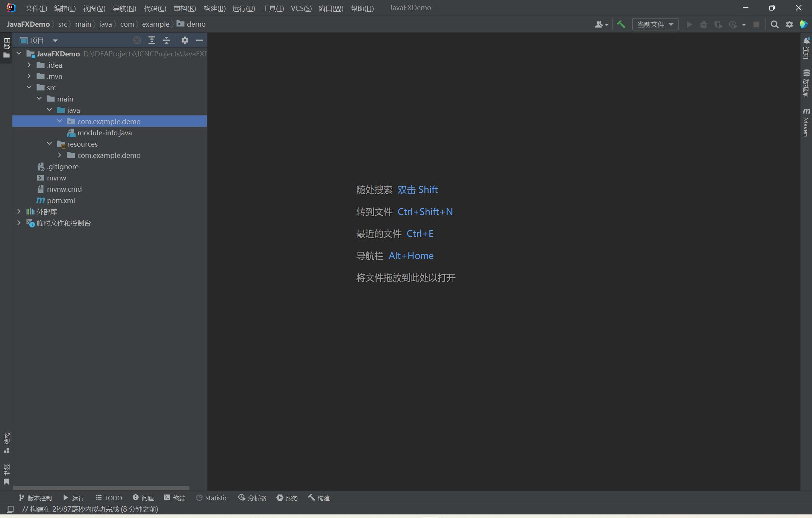
Task: Click the 版本控制 version control button
Action: (35, 498)
